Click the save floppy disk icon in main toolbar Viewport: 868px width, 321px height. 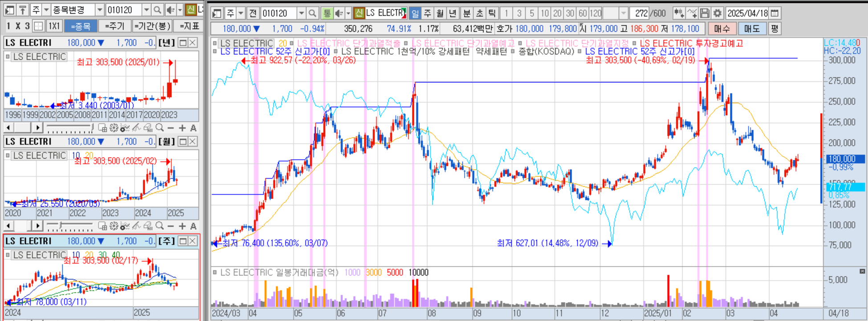[x=705, y=13]
